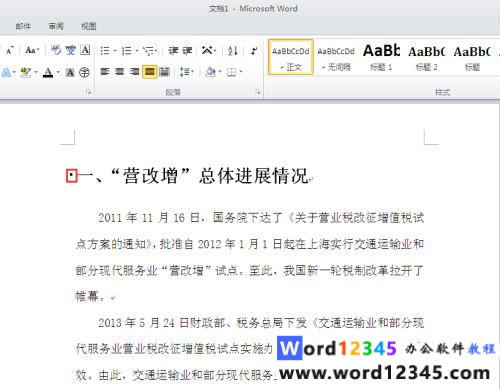The width and height of the screenshot is (500, 389).
Task: Increase paragraph indent
Action: pos(187,51)
